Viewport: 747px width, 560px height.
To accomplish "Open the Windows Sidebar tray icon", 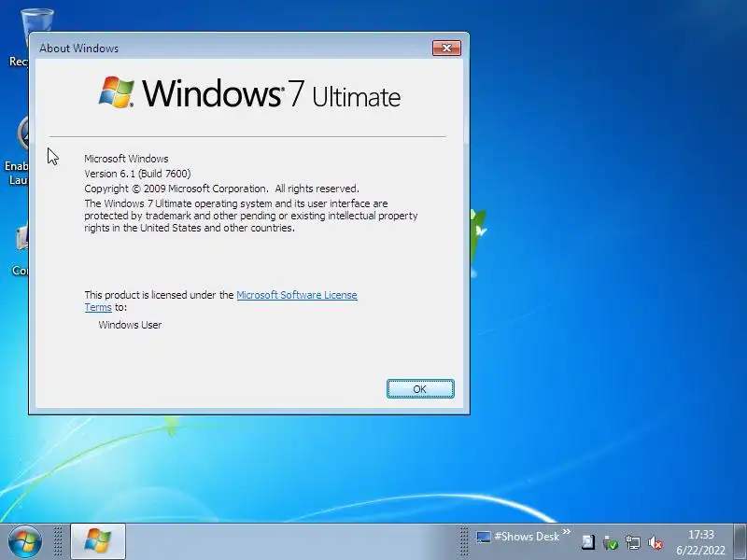I will coord(588,542).
